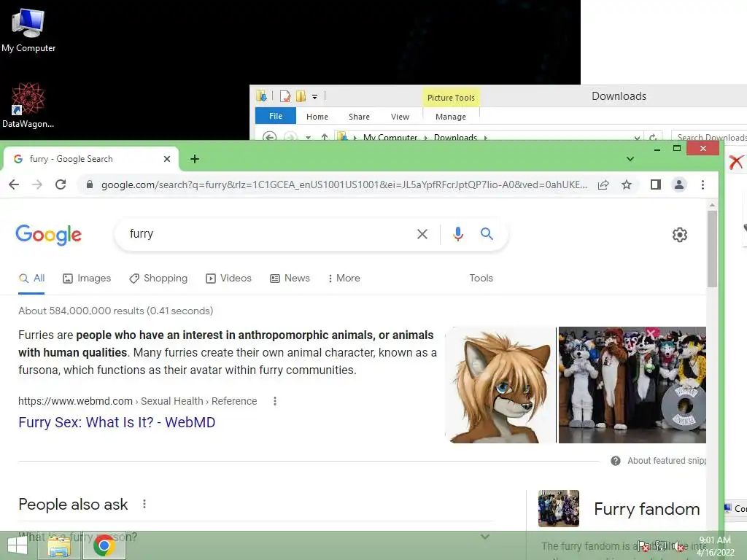Expand Explorer address bar history dropdown

(637, 137)
